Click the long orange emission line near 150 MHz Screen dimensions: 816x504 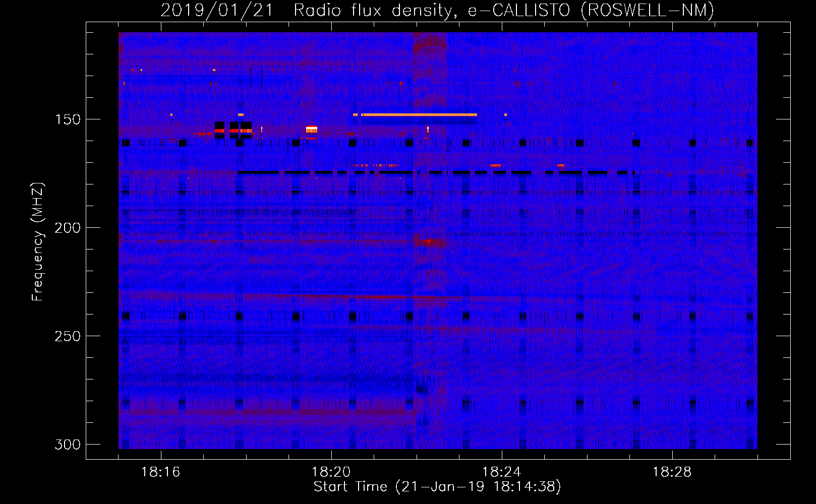(x=420, y=115)
